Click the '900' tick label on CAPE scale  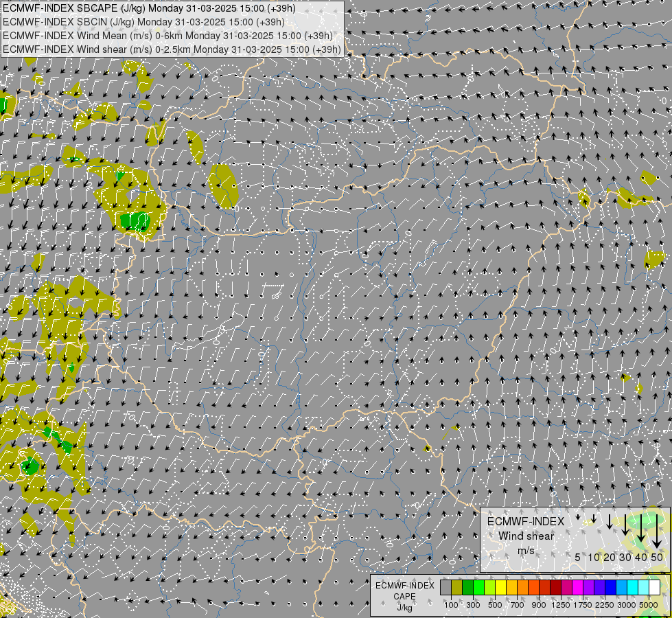pos(539,605)
